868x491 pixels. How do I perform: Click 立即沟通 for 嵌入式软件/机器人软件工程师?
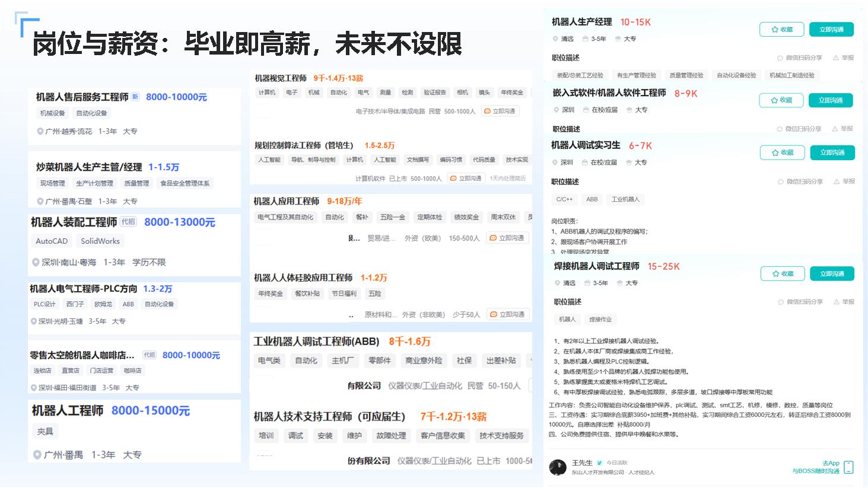[x=831, y=101]
